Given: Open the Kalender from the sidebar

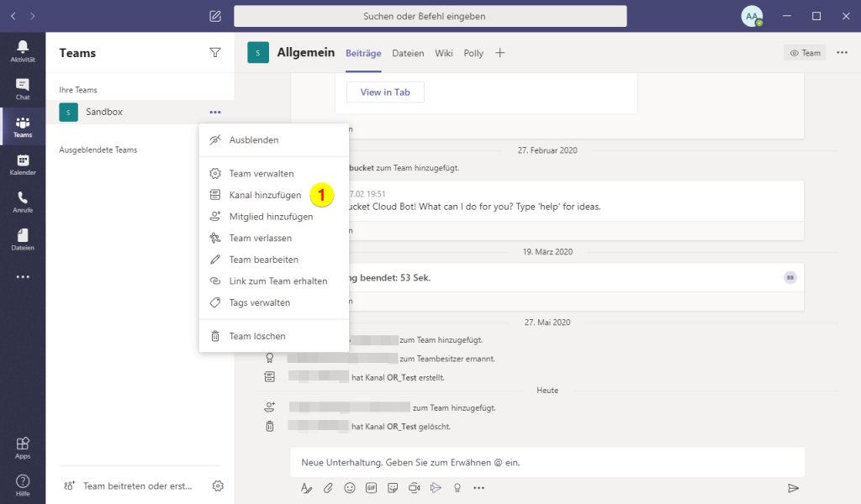Looking at the screenshot, I should (23, 165).
